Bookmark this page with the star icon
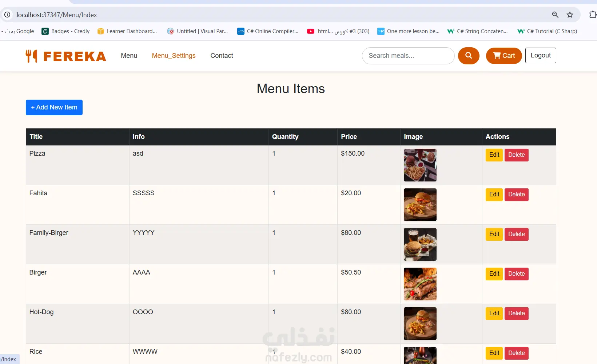This screenshot has width=597, height=364. tap(570, 15)
